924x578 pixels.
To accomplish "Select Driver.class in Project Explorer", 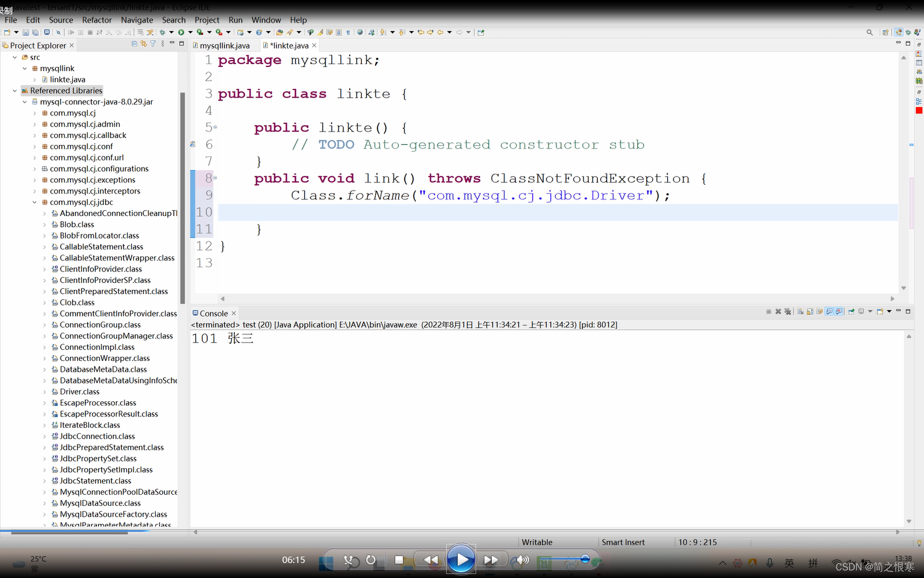I will [80, 391].
